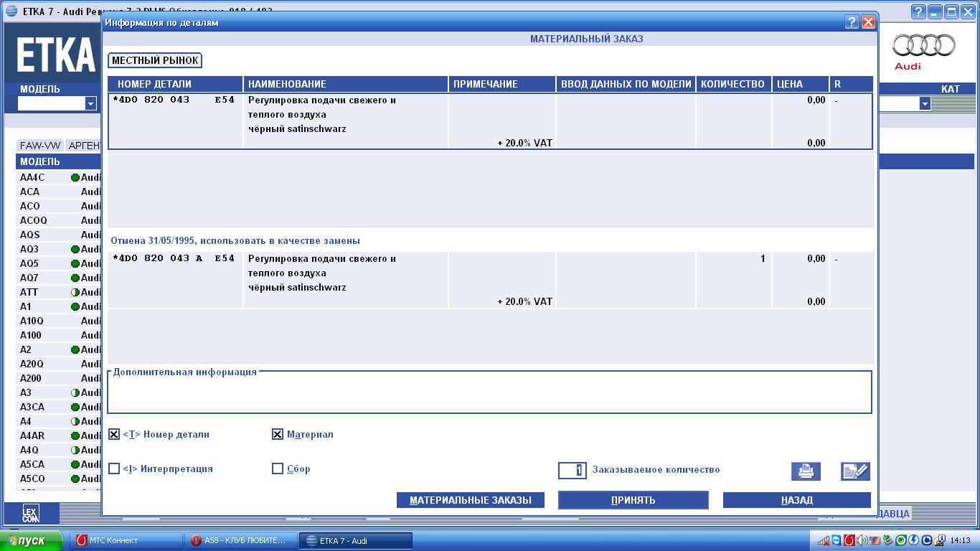Enable the Интерпретация checkbox
The image size is (980, 551).
click(114, 468)
